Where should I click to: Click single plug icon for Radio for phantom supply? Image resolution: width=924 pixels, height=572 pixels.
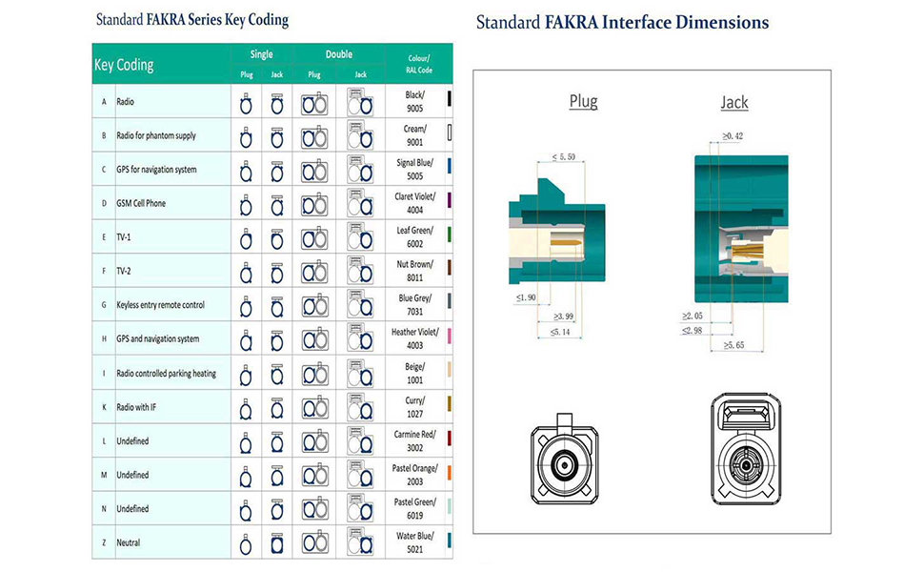click(247, 137)
